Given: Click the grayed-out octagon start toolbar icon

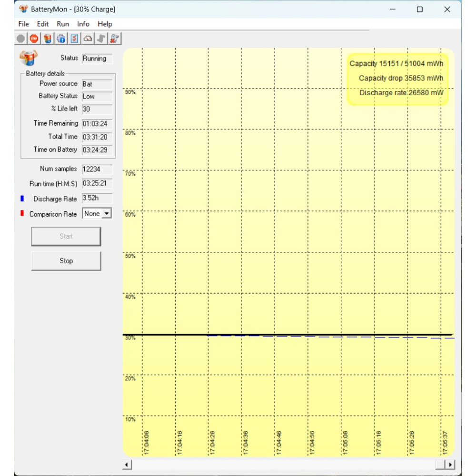Looking at the screenshot, I should click(x=20, y=39).
